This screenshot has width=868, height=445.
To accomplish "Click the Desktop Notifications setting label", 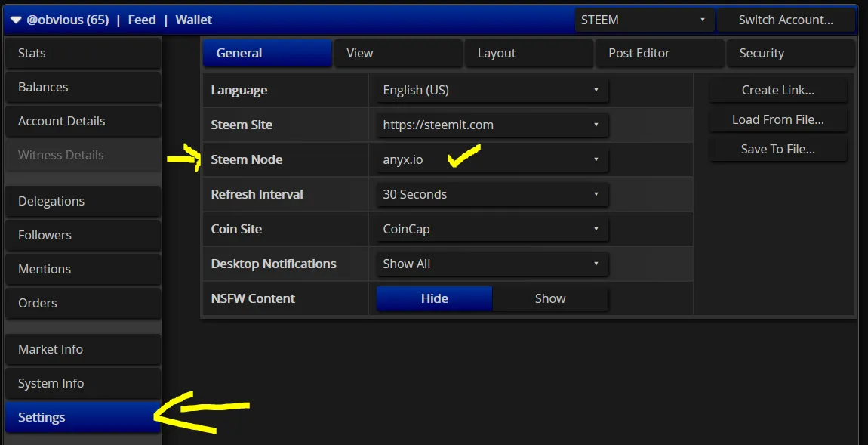I will point(273,264).
